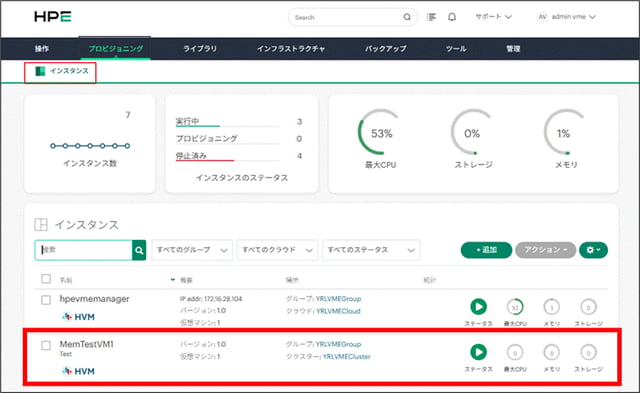Screen dimensions: 640x393
Task: Check the hpevmemanager row checkbox
Action: (46, 300)
